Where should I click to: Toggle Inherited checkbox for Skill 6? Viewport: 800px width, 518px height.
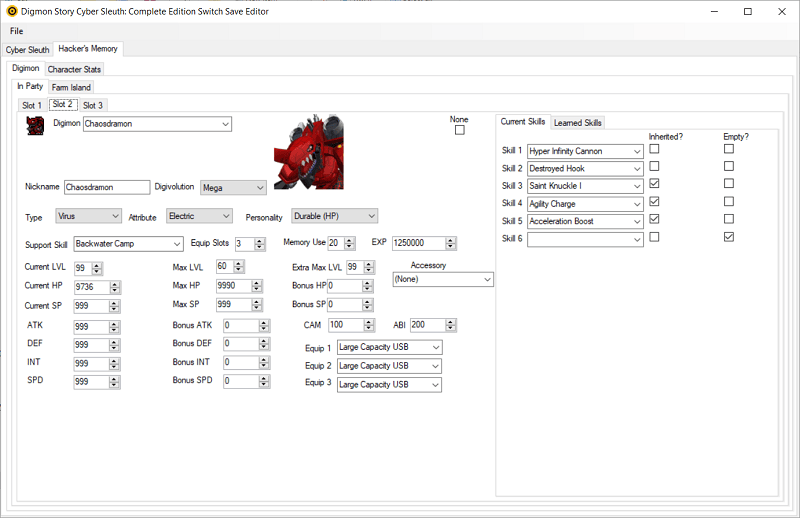click(x=654, y=237)
